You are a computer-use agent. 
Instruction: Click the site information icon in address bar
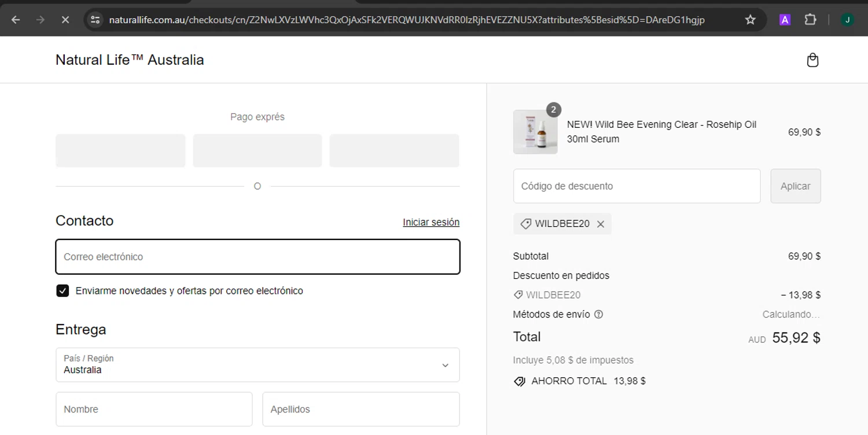pyautogui.click(x=95, y=20)
